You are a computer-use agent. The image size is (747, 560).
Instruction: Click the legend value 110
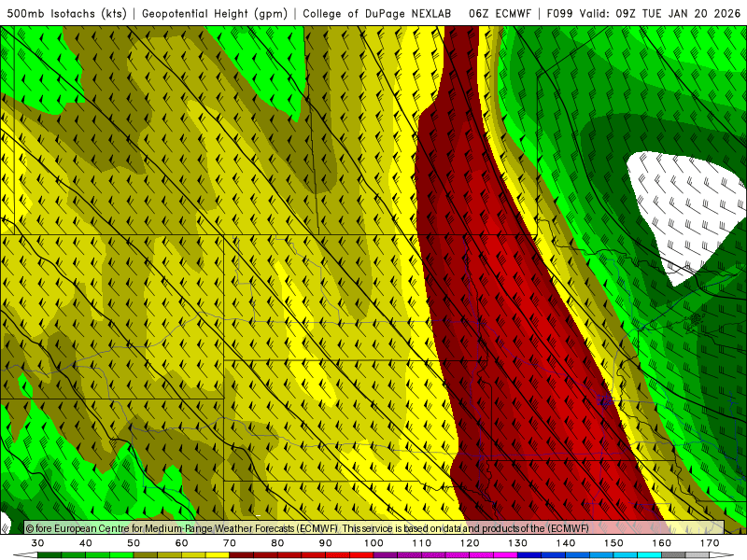click(422, 543)
